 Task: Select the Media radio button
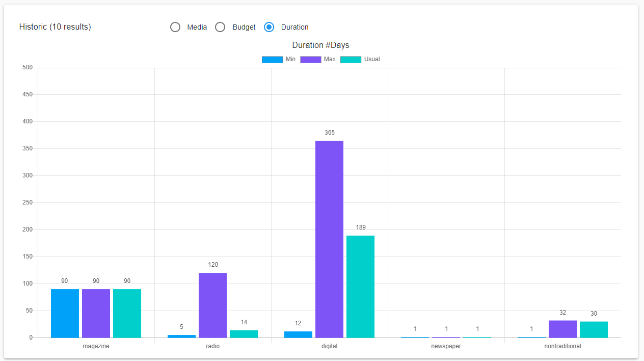pyautogui.click(x=175, y=27)
